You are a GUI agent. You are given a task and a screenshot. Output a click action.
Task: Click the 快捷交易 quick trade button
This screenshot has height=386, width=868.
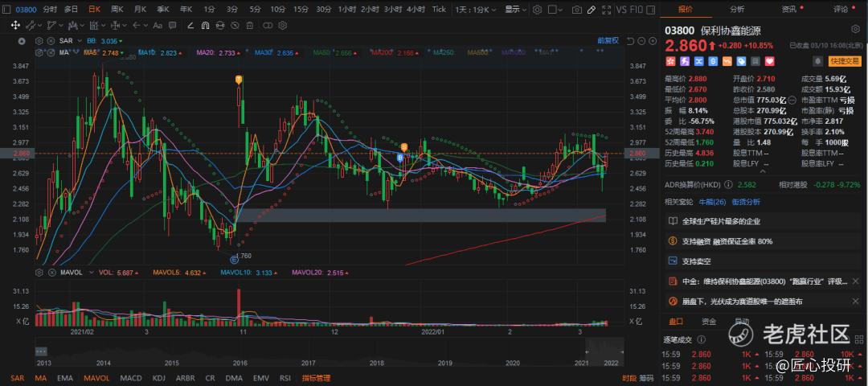point(845,61)
